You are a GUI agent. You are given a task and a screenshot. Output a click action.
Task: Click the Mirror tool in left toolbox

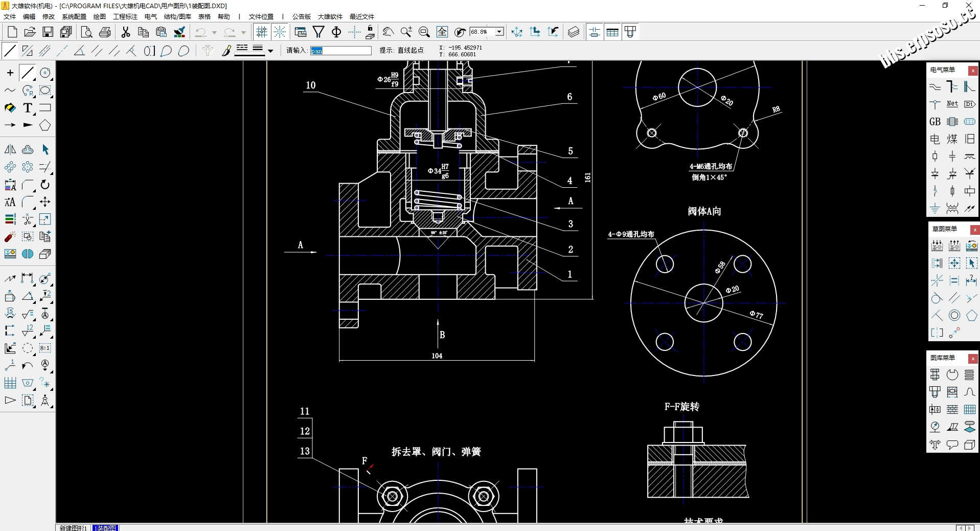pyautogui.click(x=10, y=149)
